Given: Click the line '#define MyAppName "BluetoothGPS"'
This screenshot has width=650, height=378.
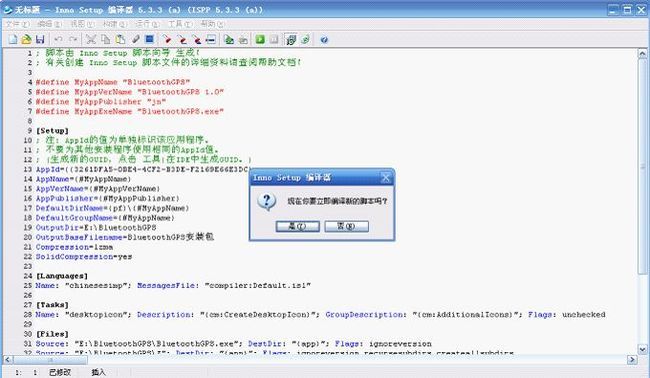Looking at the screenshot, I should tap(113, 82).
